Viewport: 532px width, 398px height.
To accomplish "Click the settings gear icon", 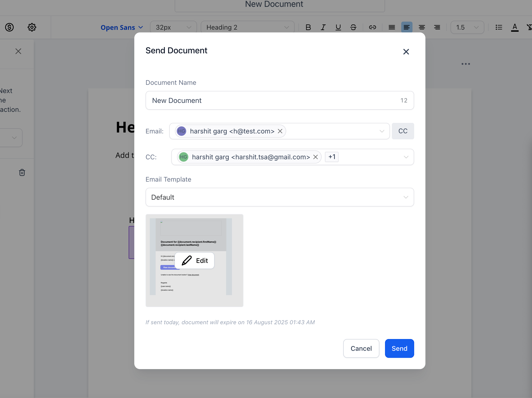I will [32, 27].
